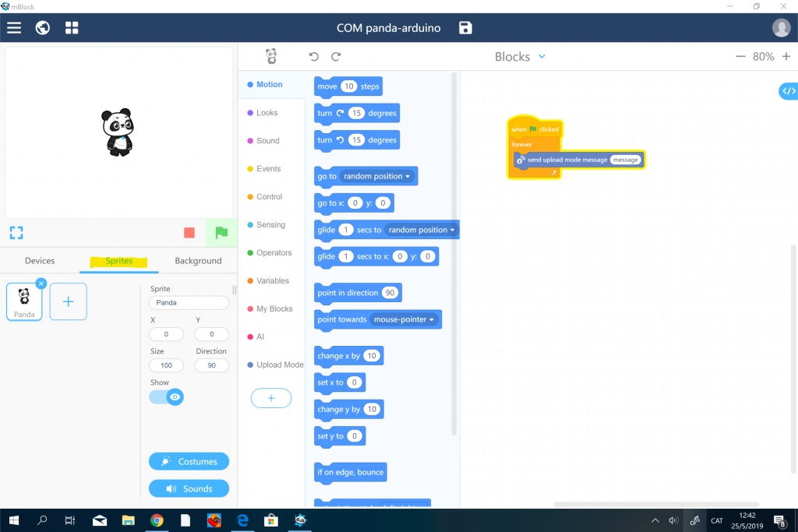
Task: Click the globe language icon
Action: click(43, 28)
